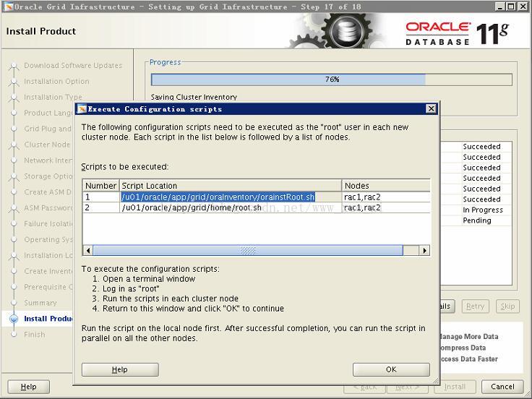Click the Nodes column header

(x=386, y=186)
